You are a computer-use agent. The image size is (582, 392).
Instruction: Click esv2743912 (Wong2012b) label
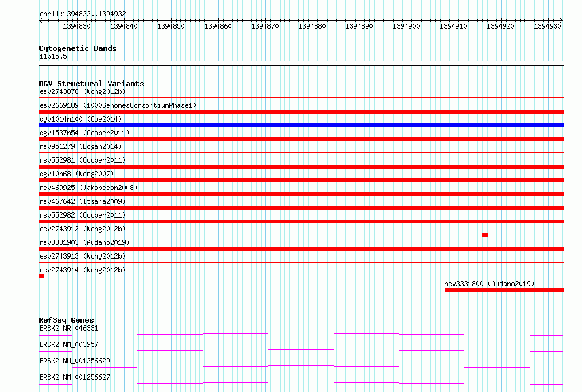click(82, 229)
